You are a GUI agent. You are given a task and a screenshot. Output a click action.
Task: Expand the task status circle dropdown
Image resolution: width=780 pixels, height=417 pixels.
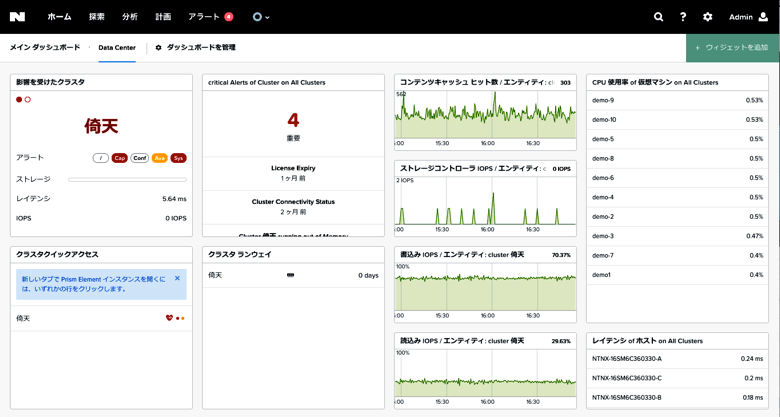261,17
